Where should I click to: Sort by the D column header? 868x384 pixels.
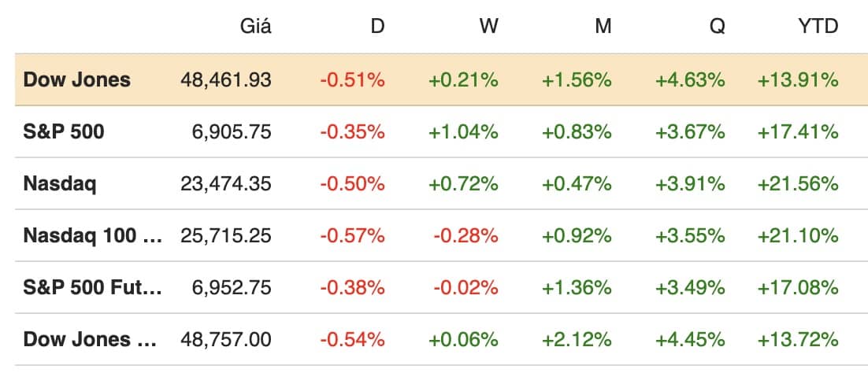tap(377, 26)
